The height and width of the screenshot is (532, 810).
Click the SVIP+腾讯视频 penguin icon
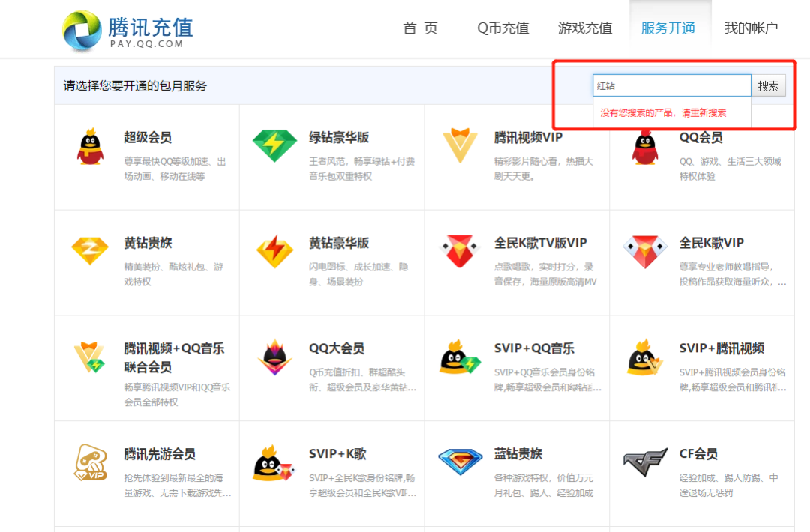tap(644, 357)
